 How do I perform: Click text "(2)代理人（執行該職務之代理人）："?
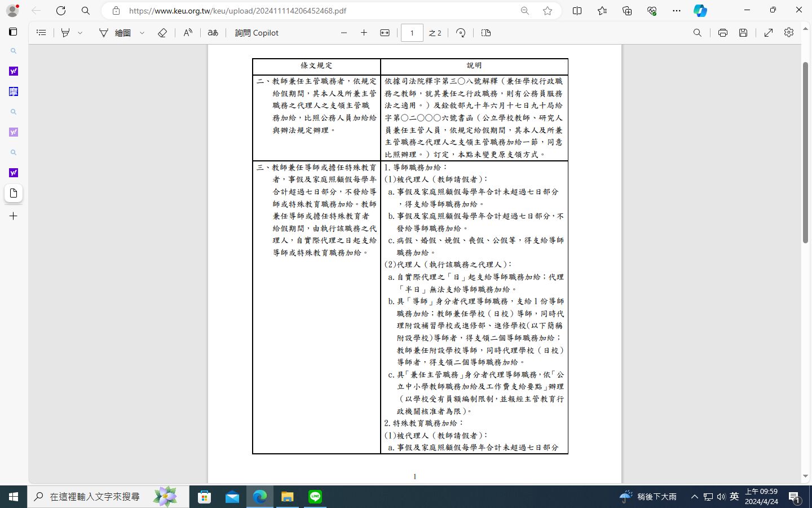click(x=448, y=265)
